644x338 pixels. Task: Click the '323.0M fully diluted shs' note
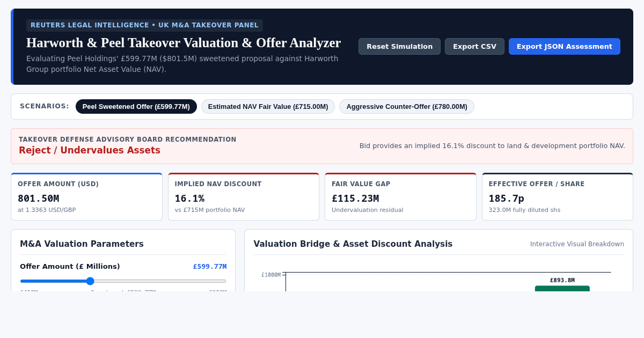(x=524, y=210)
